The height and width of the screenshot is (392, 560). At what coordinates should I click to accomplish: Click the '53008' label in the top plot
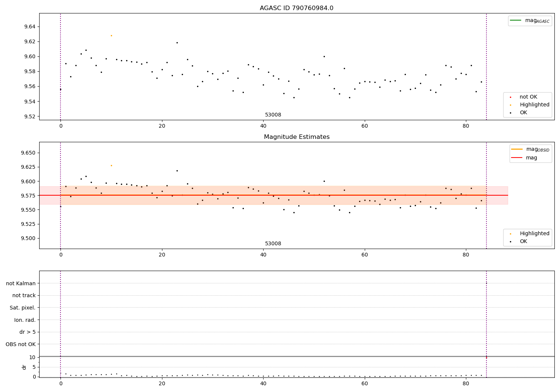(x=273, y=115)
